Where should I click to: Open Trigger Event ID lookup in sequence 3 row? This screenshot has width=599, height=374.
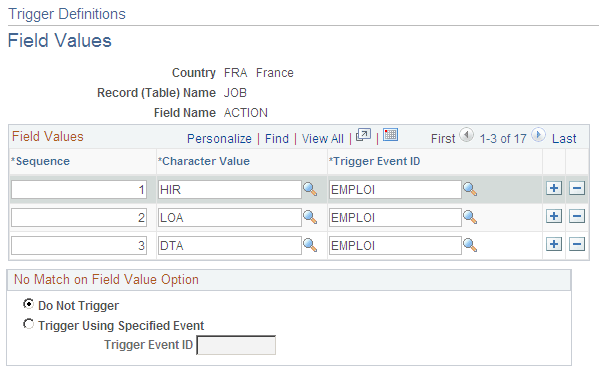coord(470,245)
